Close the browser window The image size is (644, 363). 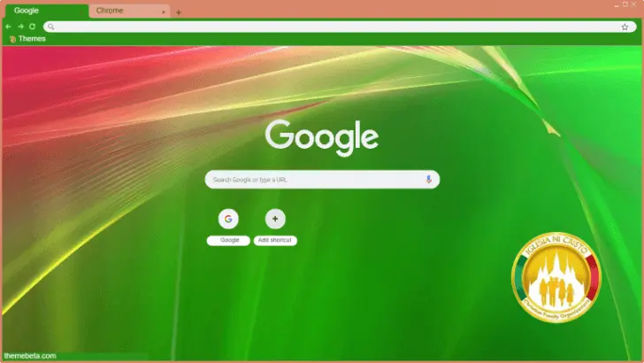632,5
